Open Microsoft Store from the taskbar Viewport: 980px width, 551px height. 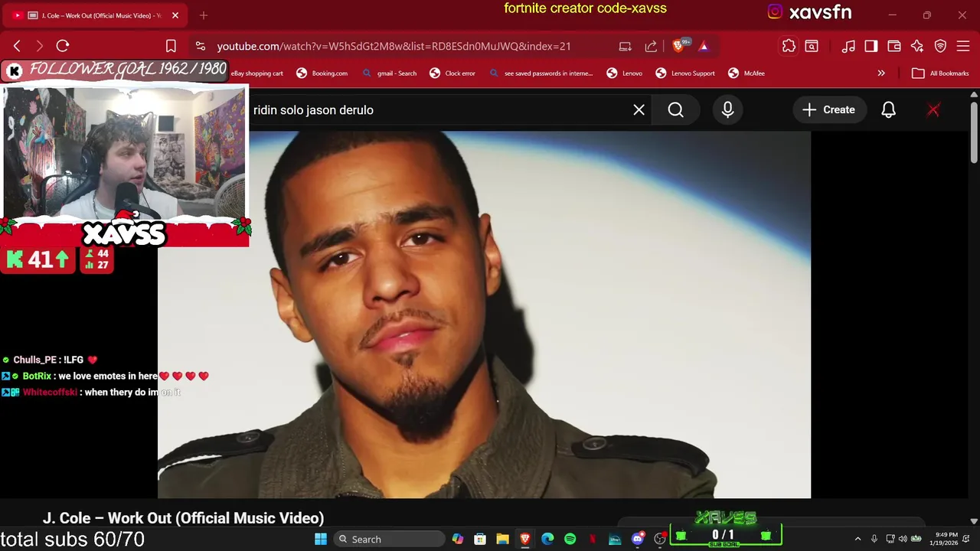(480, 540)
